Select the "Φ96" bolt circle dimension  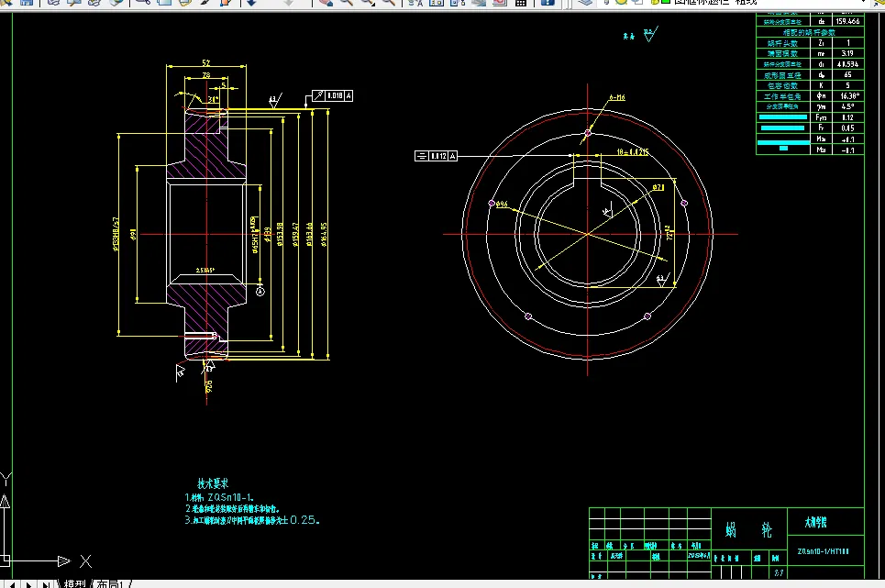point(502,204)
